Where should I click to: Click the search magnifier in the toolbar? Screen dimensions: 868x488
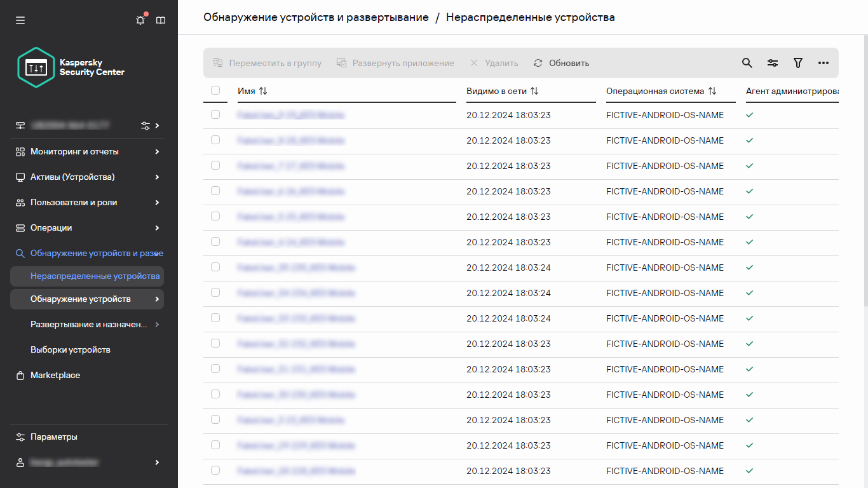click(x=747, y=63)
